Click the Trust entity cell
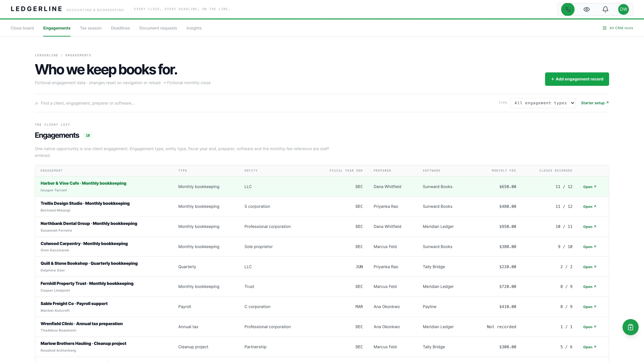Image resolution: width=644 pixels, height=362 pixels. coord(249,287)
